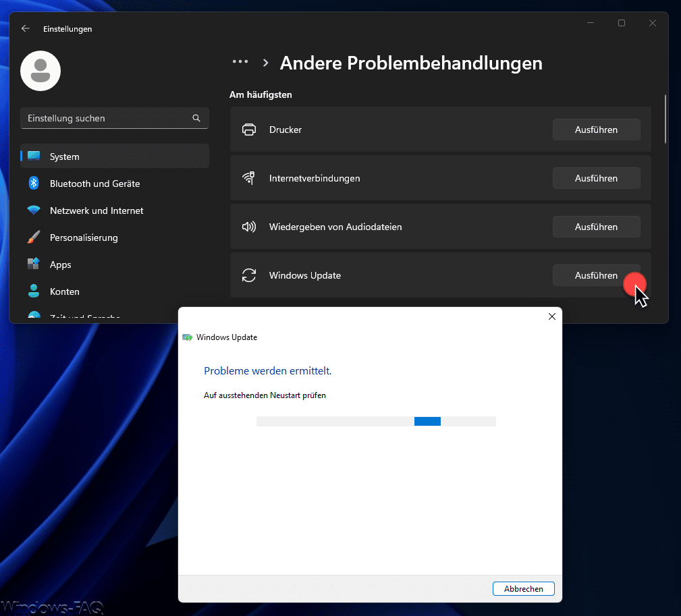Close the Einstellungen window
The height and width of the screenshot is (616, 681).
coord(653,22)
